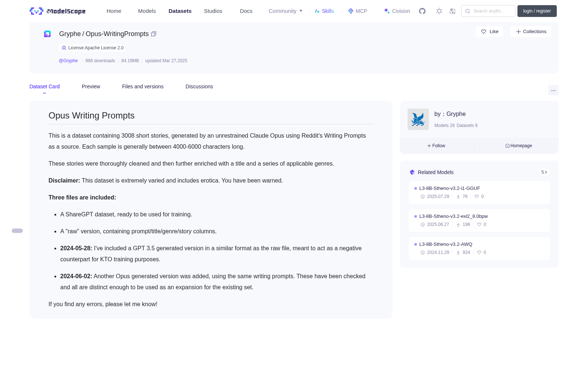588x368 pixels.
Task: Click clock icon on L3-8B-Stheno-v3.2-AWQ
Action: pos(423,252)
